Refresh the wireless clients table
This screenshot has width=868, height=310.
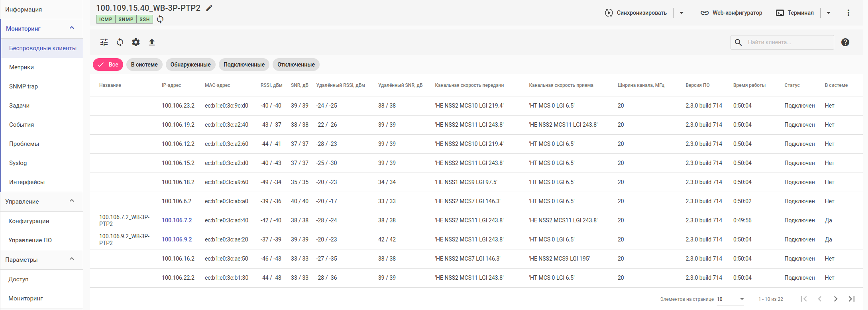[120, 42]
